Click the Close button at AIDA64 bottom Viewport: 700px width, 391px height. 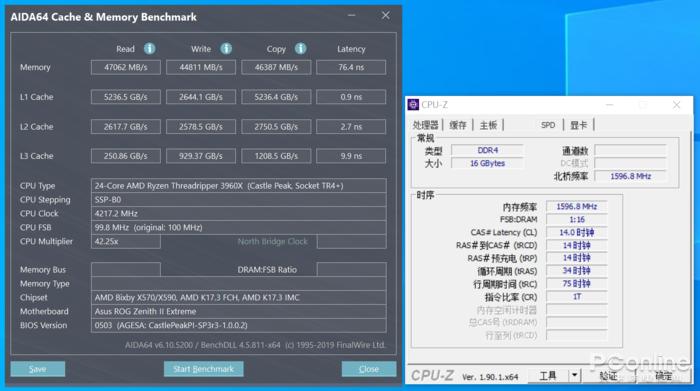pos(369,369)
